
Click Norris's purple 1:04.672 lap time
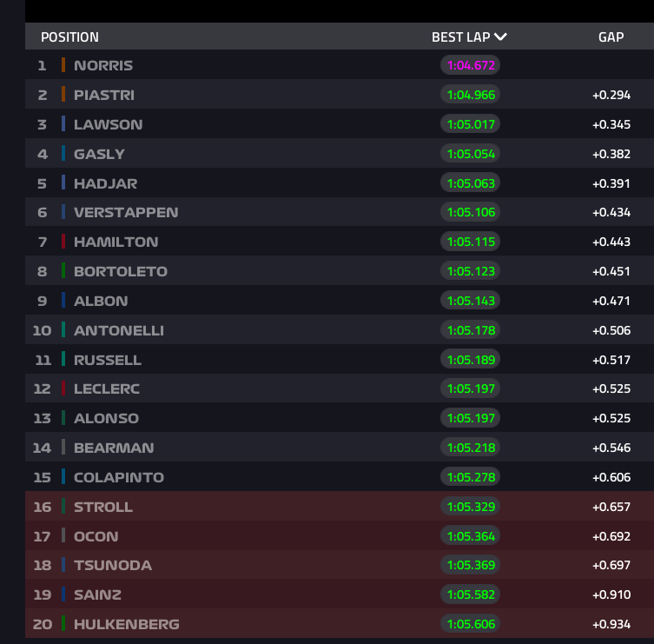point(471,65)
